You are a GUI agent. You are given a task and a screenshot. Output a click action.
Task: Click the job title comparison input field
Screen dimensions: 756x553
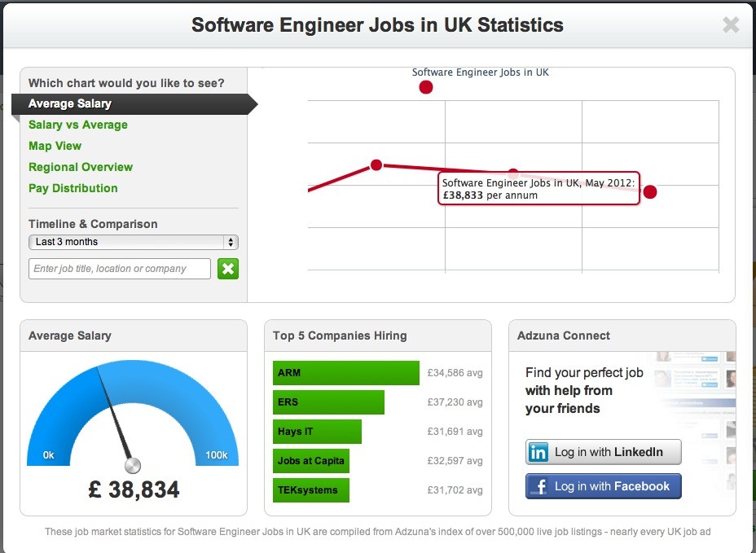(x=120, y=269)
